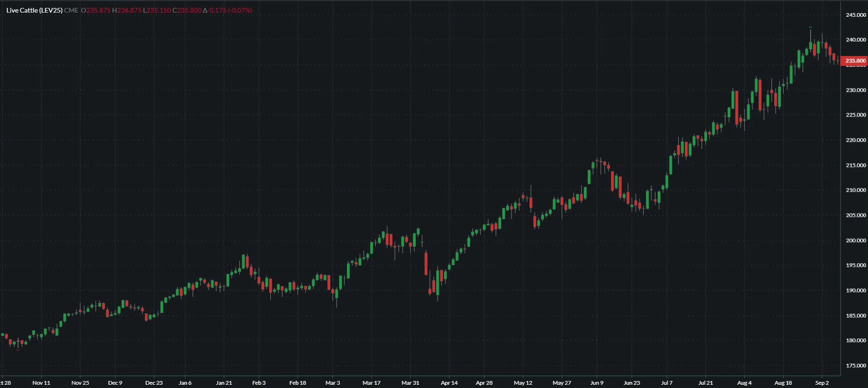
Task: Click the 200.000 price axis label
Action: pos(856,241)
